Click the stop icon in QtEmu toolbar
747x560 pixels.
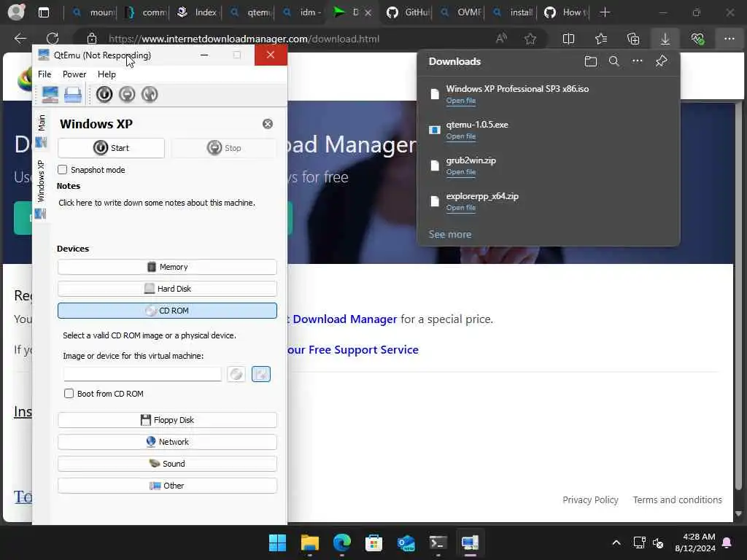[127, 94]
